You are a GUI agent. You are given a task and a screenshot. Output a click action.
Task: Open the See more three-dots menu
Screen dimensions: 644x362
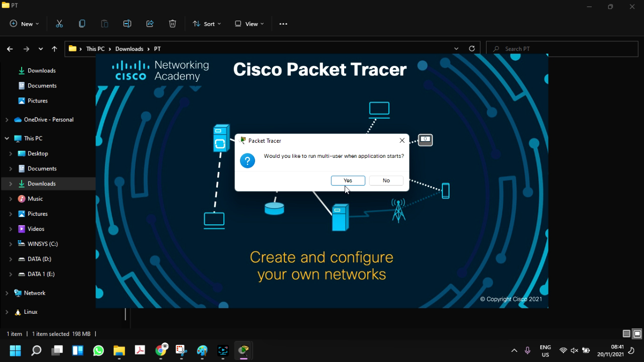click(x=283, y=24)
